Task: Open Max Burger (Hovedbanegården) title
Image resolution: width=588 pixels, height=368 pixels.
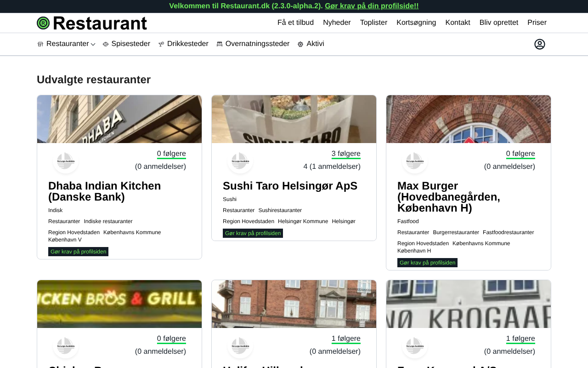Action: pyautogui.click(x=449, y=197)
